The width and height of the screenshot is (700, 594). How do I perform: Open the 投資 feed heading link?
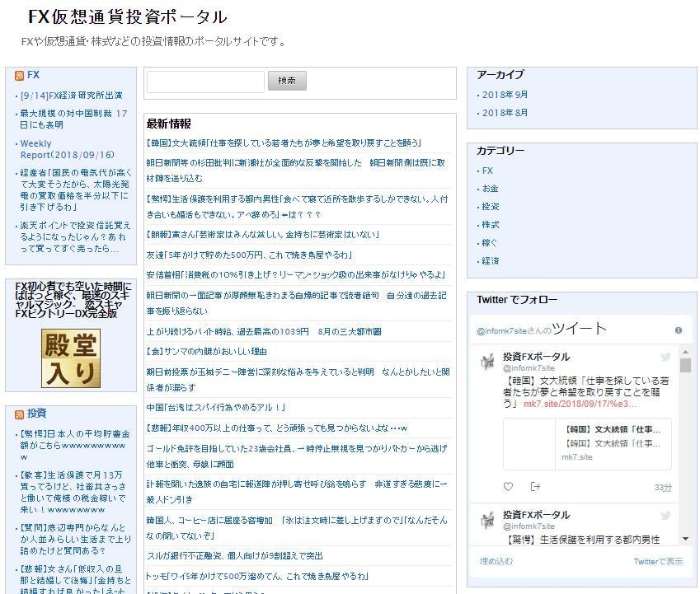click(36, 414)
